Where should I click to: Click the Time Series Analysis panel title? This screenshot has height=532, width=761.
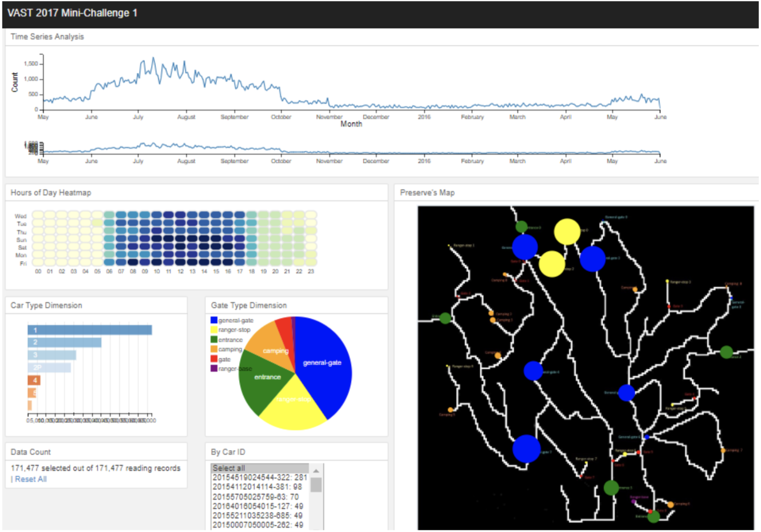pyautogui.click(x=47, y=37)
